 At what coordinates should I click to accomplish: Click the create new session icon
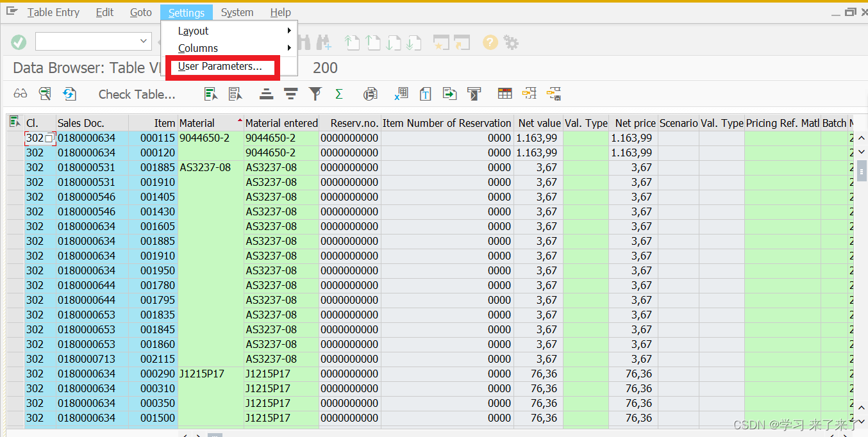(441, 42)
